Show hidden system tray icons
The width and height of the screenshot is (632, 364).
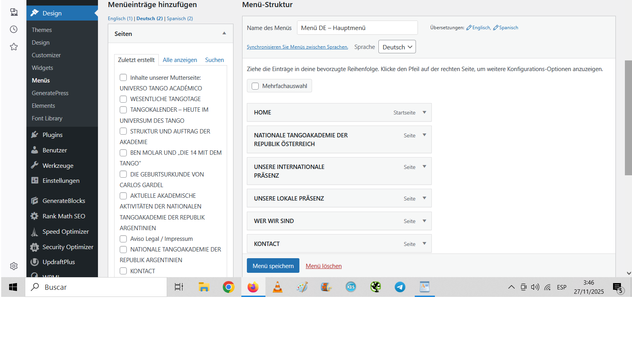(512, 287)
